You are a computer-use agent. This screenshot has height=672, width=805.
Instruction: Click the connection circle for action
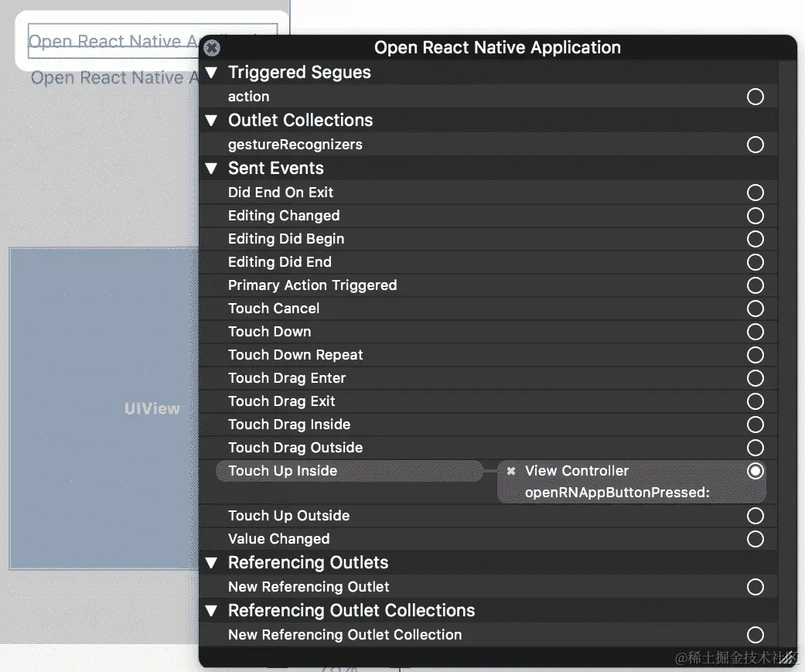point(756,97)
